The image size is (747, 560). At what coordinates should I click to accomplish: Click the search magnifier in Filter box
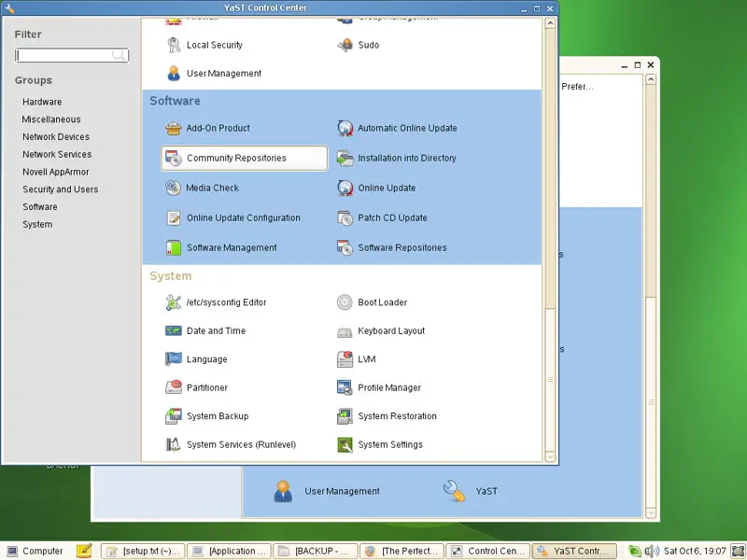pyautogui.click(x=120, y=55)
